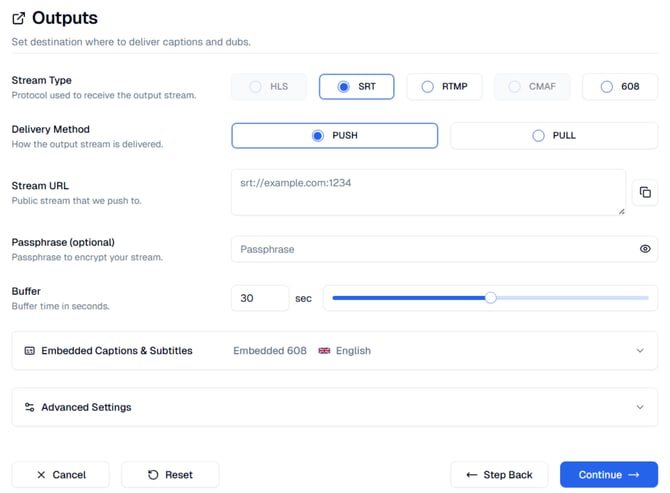Click the Reset button

(x=170, y=474)
